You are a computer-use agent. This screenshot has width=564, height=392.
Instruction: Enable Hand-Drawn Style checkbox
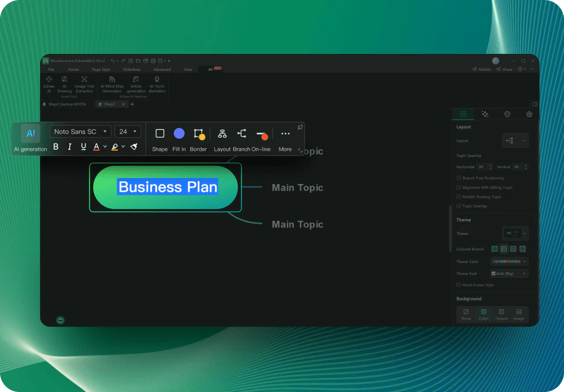[459, 285]
